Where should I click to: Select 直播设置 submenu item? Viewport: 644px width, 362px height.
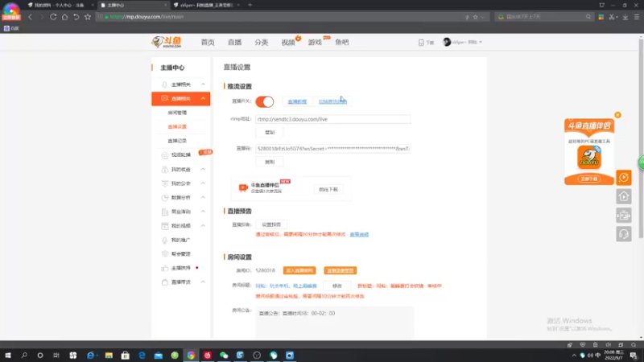(177, 126)
